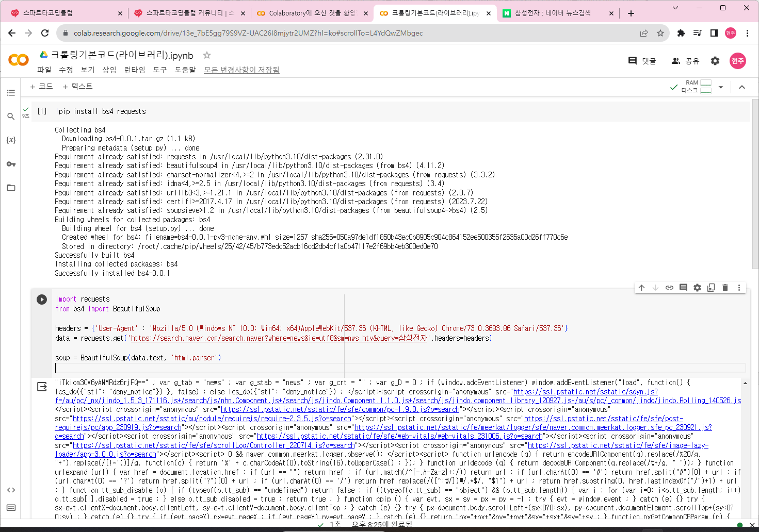
Task: Clear cell output icon beside output
Action: tap(42, 387)
